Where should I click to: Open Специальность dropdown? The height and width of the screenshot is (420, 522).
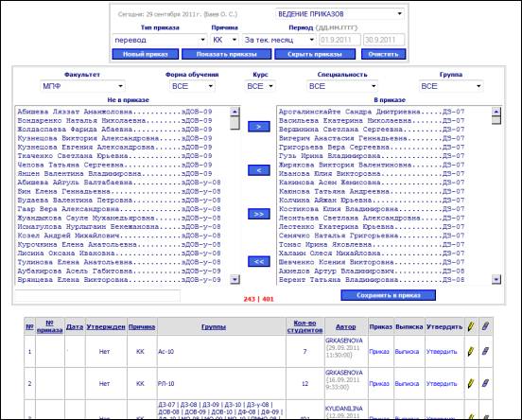pos(342,86)
